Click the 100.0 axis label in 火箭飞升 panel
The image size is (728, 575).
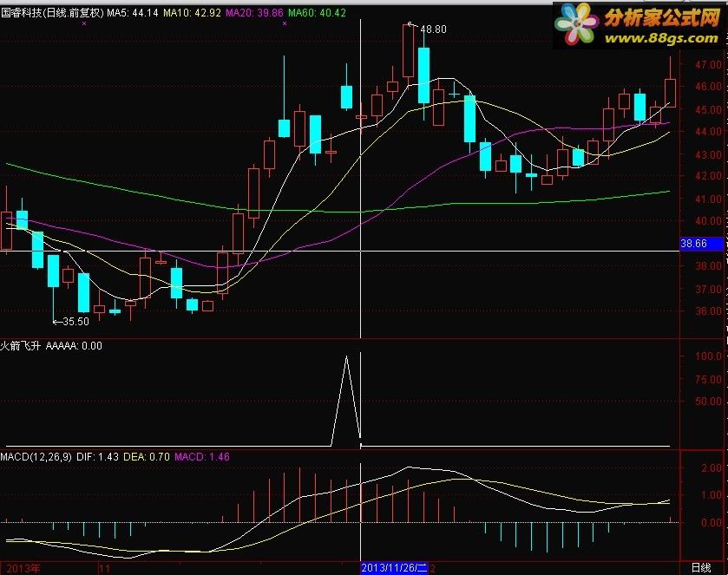pyautogui.click(x=709, y=356)
